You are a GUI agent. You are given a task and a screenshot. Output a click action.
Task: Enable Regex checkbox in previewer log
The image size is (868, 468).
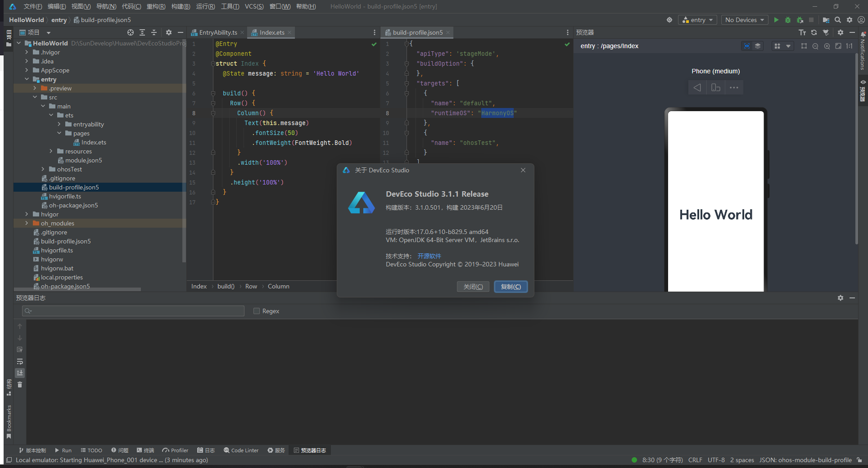(257, 311)
